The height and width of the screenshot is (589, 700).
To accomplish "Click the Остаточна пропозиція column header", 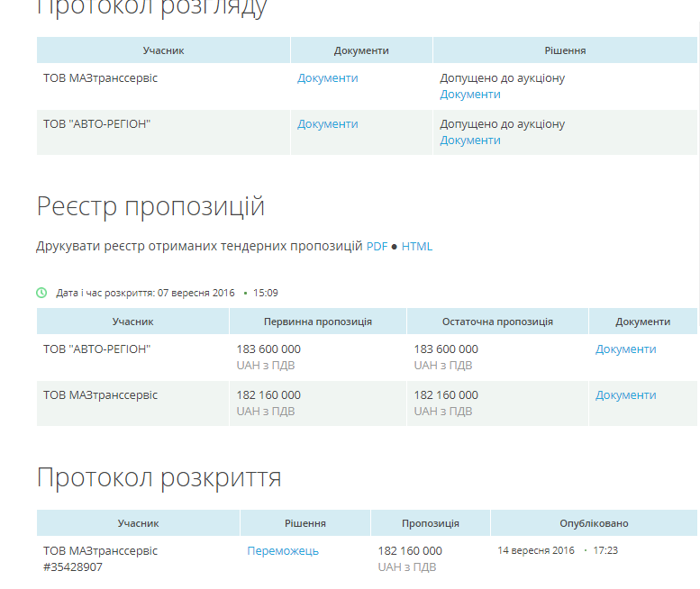I will click(x=497, y=322).
